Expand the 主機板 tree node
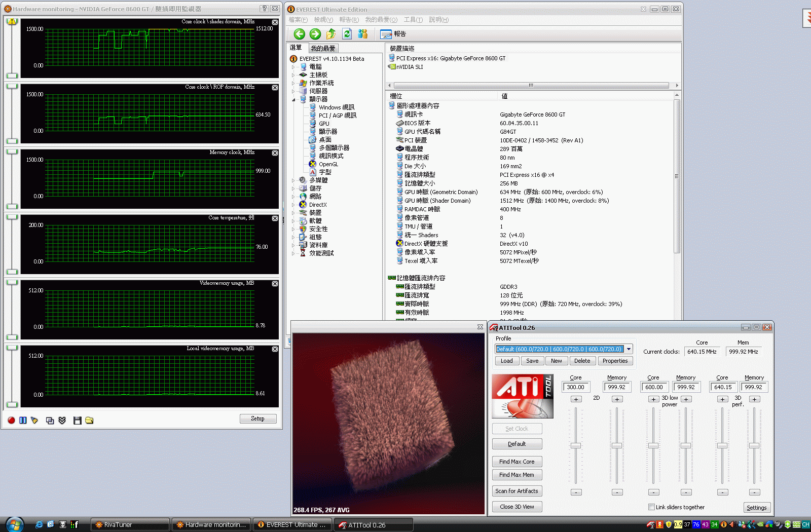 [293, 75]
